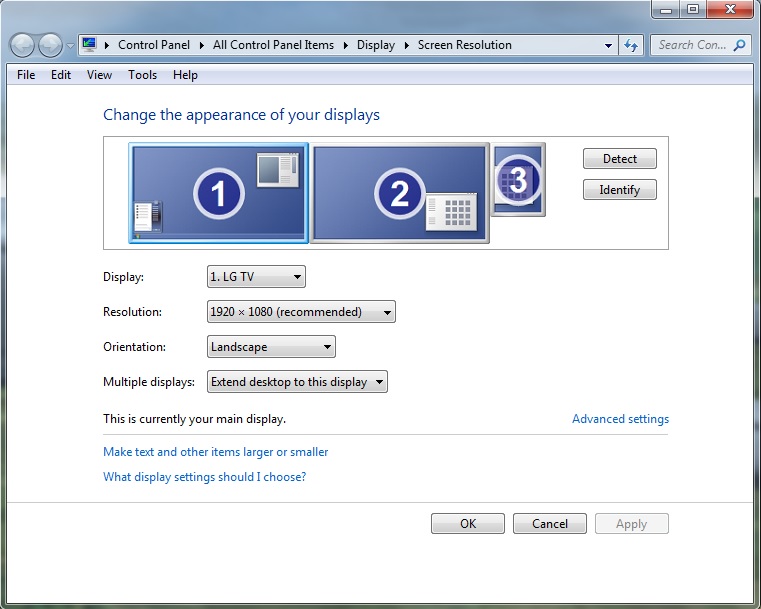
Task: Open the Resolution dropdown
Action: 301,312
